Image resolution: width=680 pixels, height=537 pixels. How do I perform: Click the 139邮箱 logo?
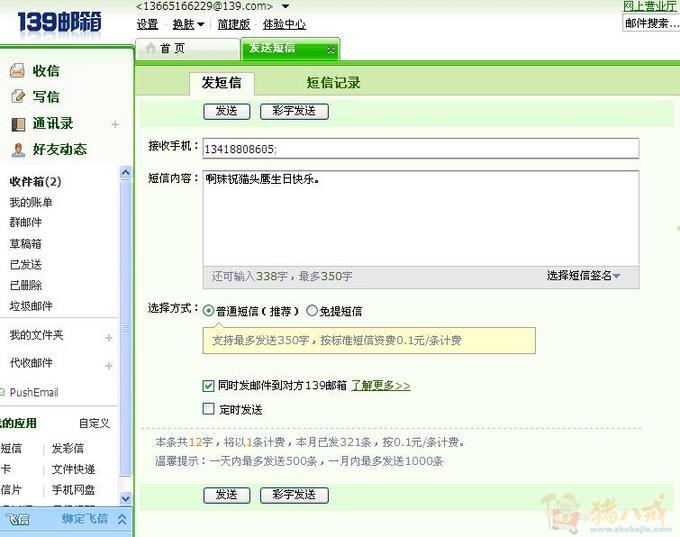[59, 22]
